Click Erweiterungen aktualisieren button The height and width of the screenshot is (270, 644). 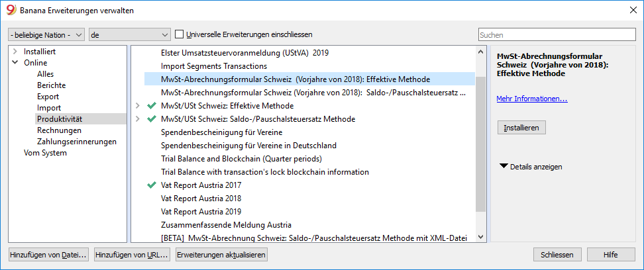tap(221, 254)
